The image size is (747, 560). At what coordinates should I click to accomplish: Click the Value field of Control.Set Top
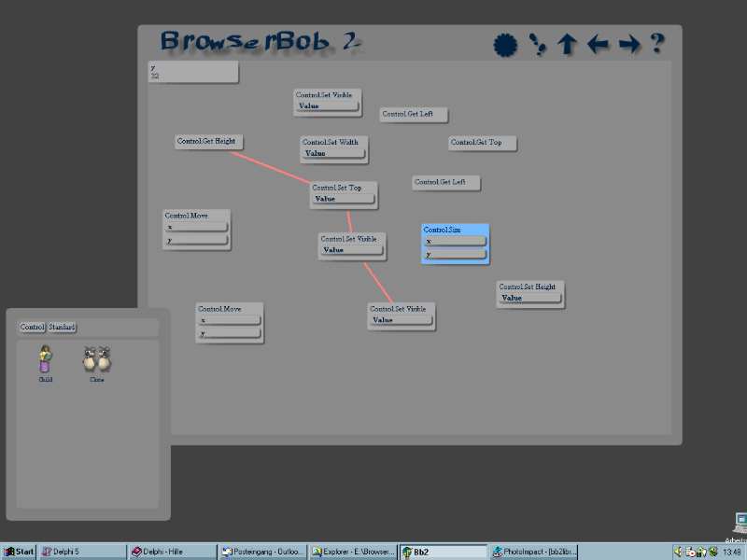pyautogui.click(x=343, y=199)
